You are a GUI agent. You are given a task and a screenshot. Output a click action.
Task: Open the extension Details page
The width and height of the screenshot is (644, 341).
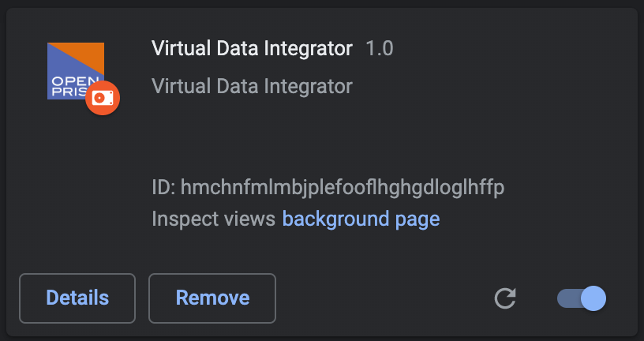point(77,298)
